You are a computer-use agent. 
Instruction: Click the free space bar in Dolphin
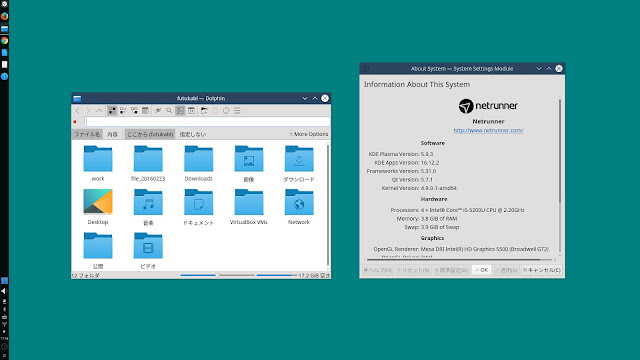pos(276,276)
